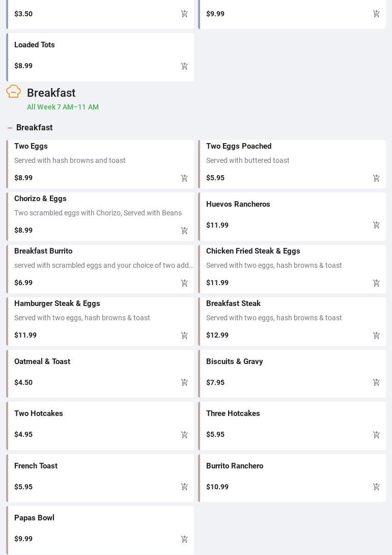
Task: Add the $3.50 item to cart
Action: 184,14
